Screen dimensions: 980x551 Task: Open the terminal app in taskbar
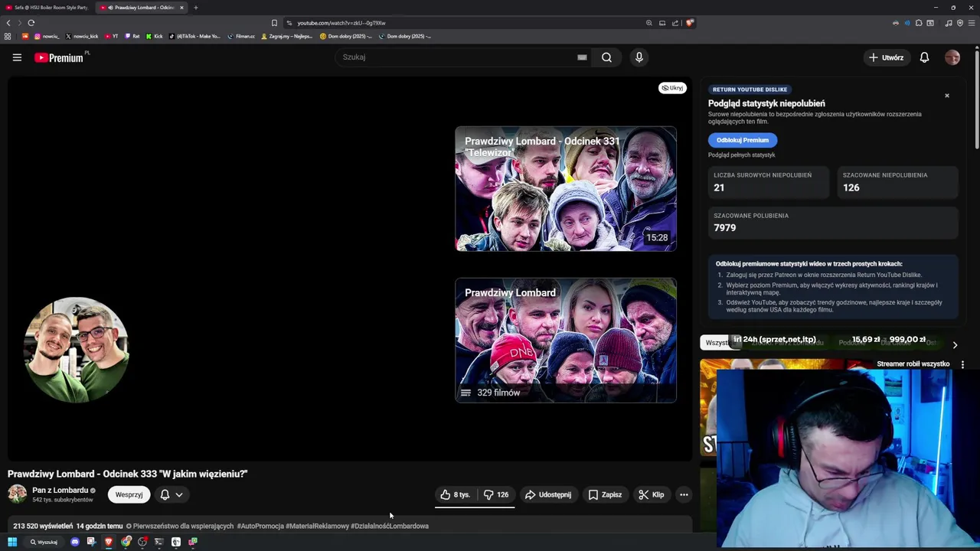coord(159,542)
